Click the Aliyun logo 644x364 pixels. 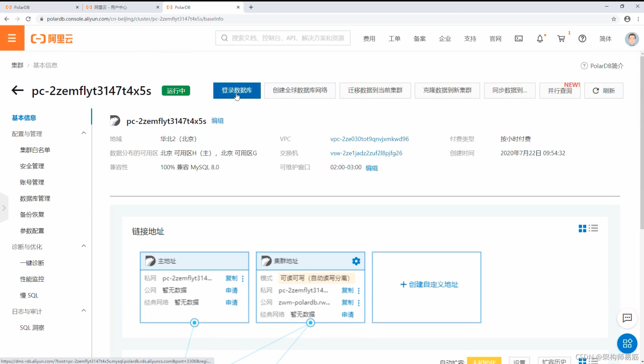click(x=52, y=39)
